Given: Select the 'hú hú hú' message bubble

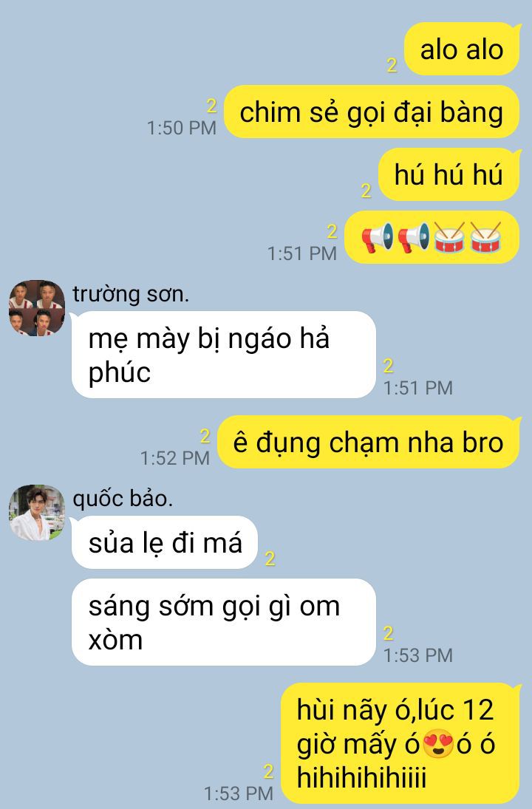Looking at the screenshot, I should coord(449,174).
